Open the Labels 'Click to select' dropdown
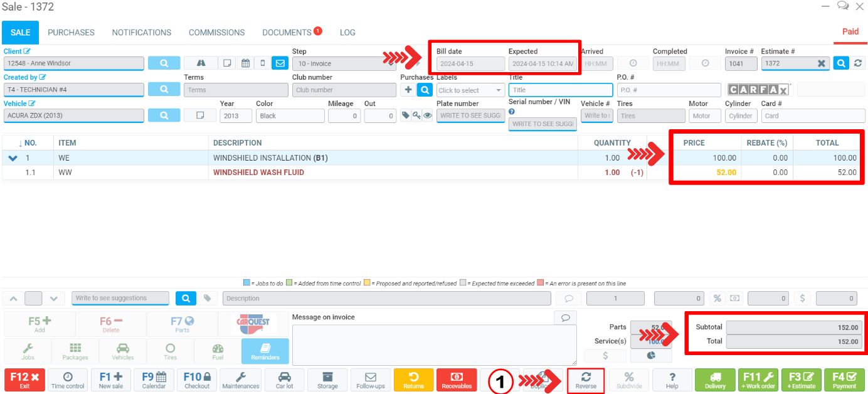868x394 pixels. pos(470,90)
